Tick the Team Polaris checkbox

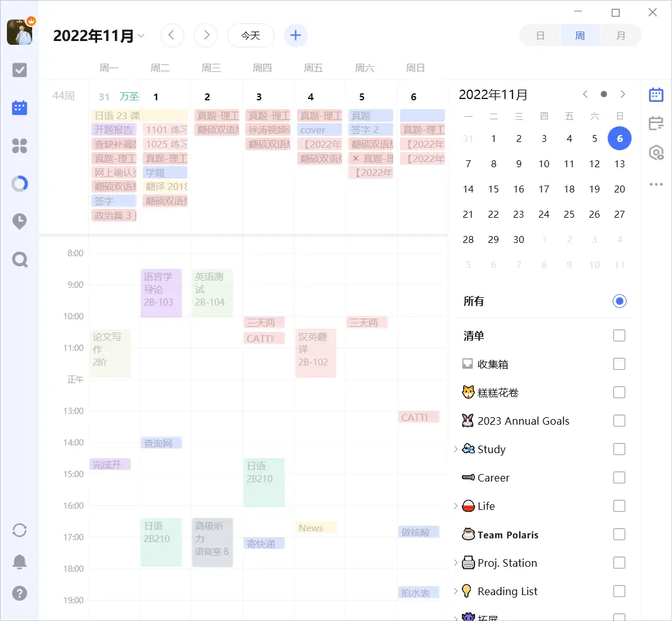(619, 535)
